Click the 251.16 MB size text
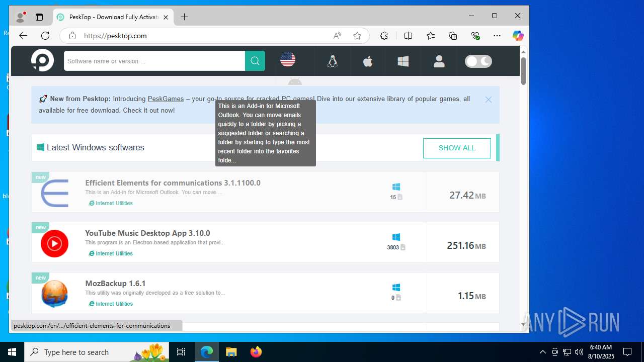Screen dimensions: 644x362 point(466,245)
